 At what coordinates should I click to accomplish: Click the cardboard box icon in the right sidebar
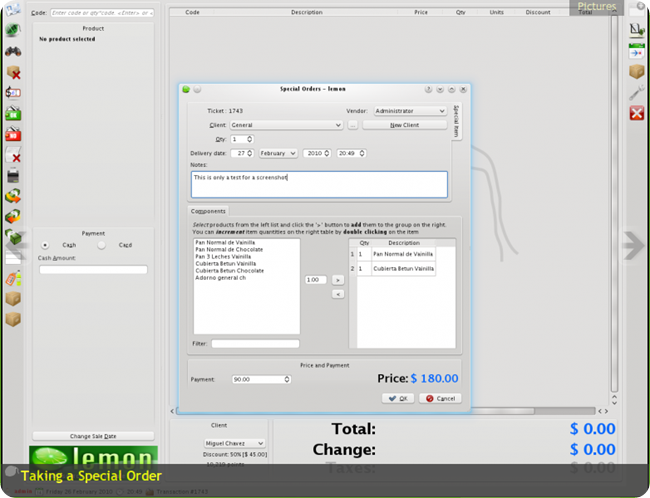636,71
